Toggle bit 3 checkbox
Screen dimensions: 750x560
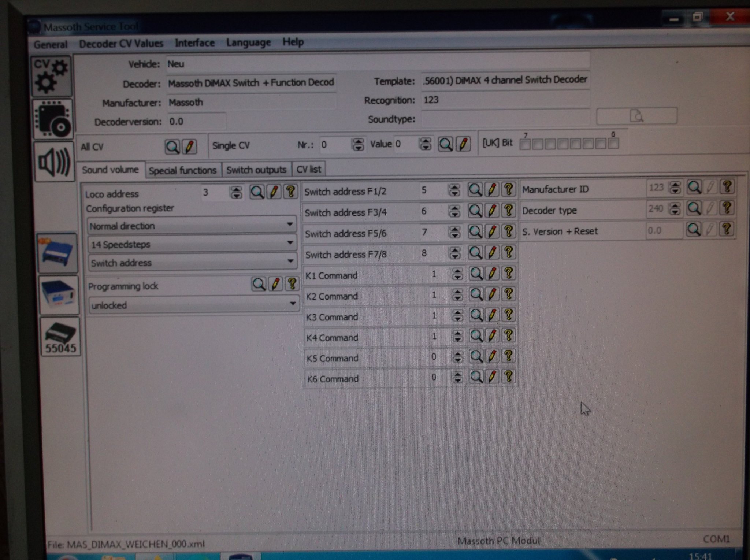(x=575, y=144)
